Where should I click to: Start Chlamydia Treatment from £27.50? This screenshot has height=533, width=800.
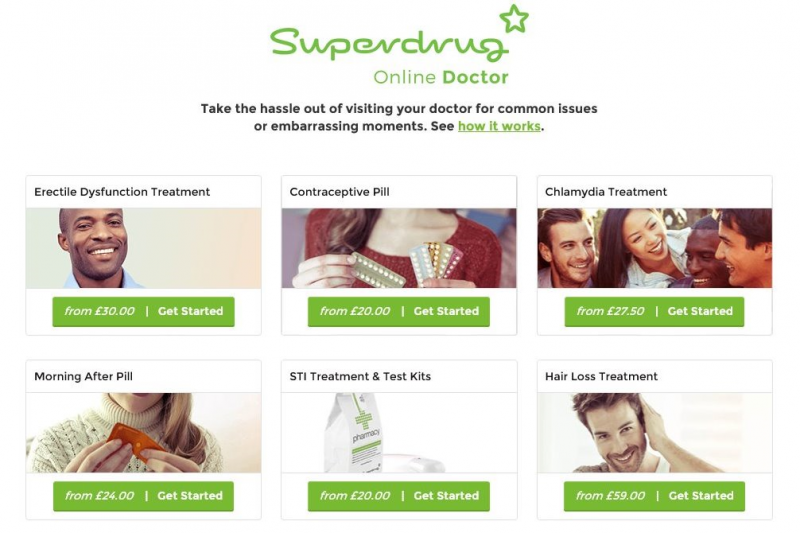tap(654, 311)
